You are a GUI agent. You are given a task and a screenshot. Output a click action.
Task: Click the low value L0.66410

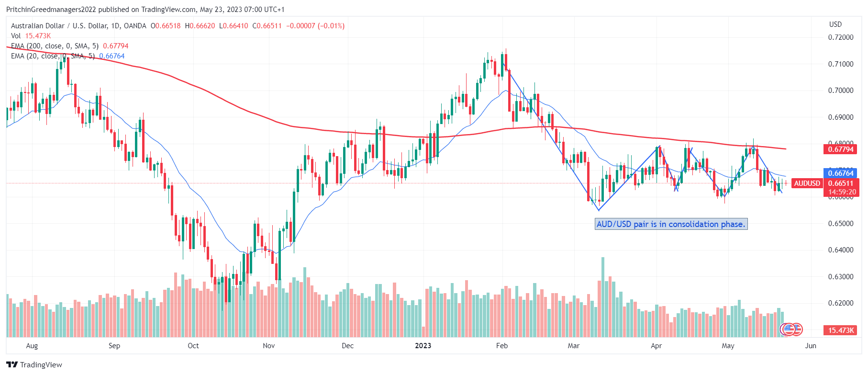234,26
